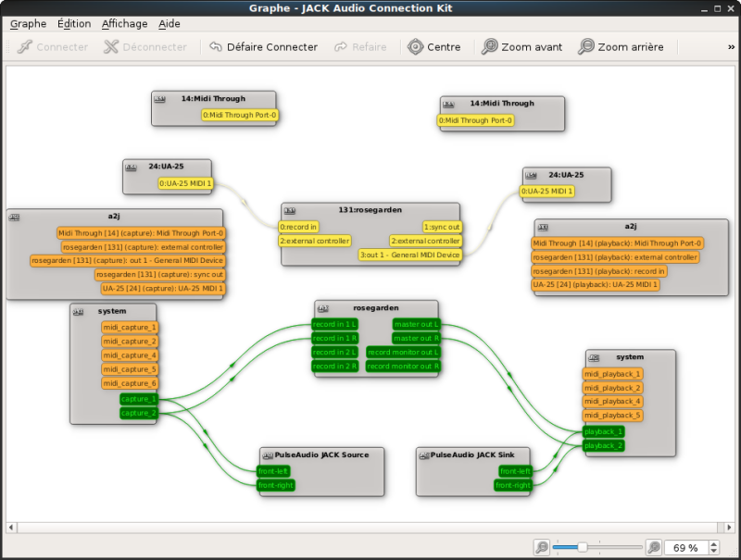Select the master out R port
The height and width of the screenshot is (560, 741).
coord(416,338)
